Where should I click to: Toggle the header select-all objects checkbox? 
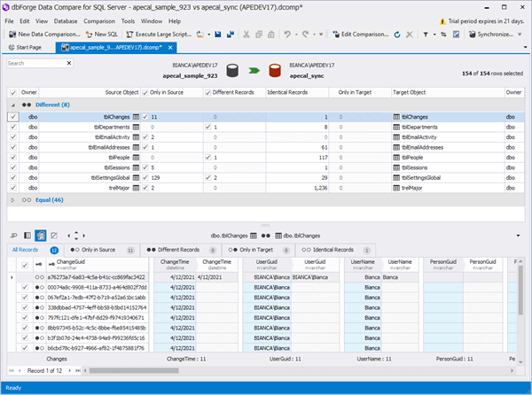pyautogui.click(x=13, y=92)
